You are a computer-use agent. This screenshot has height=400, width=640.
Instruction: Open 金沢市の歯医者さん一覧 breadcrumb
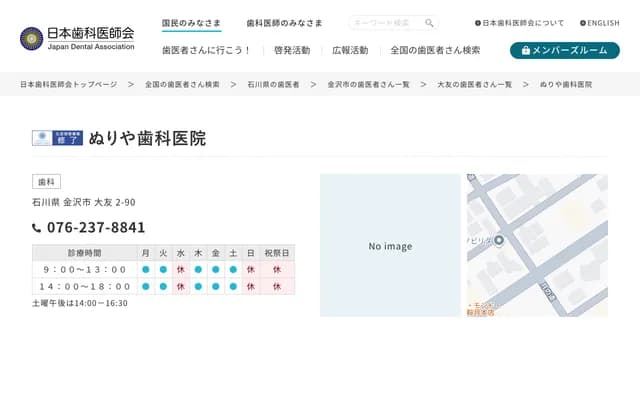pyautogui.click(x=368, y=85)
